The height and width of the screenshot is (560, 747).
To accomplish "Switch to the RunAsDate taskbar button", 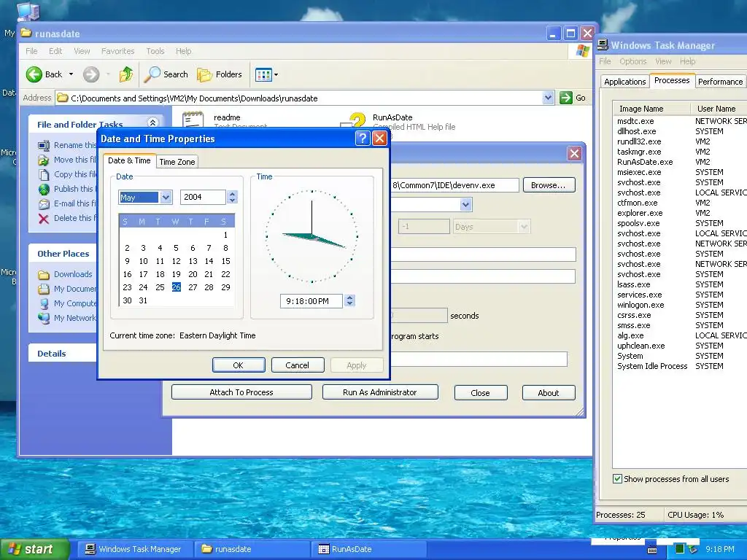I will coord(368,549).
